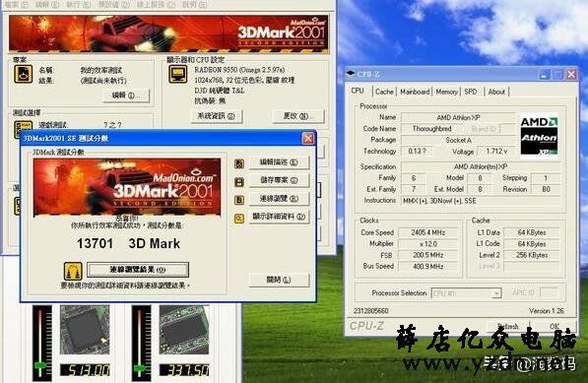Image resolution: width=588 pixels, height=383 pixels.
Task: Click the AMD Athlon XP logo in CPU-Z
Action: point(539,135)
